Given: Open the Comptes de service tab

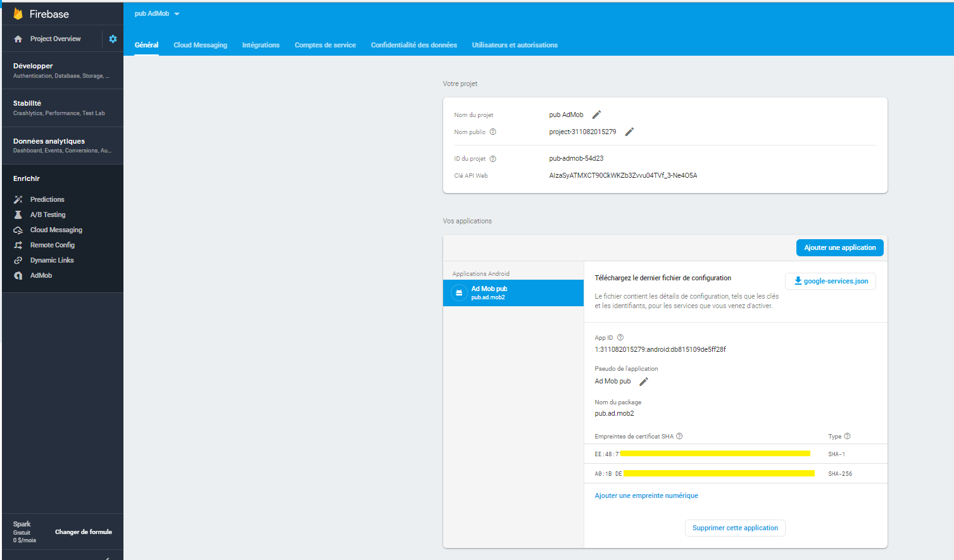Looking at the screenshot, I should pyautogui.click(x=325, y=45).
